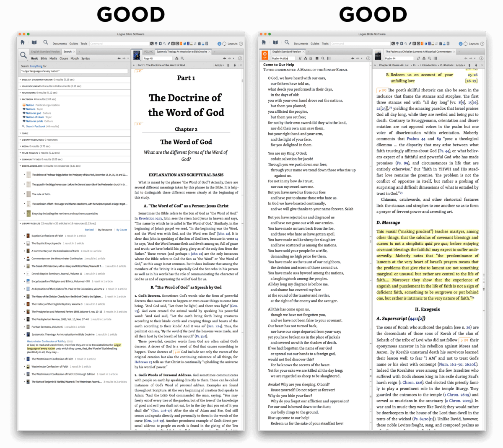The width and height of the screenshot is (503, 448).
Task: Open the Help question mark in left window
Action: click(x=241, y=44)
